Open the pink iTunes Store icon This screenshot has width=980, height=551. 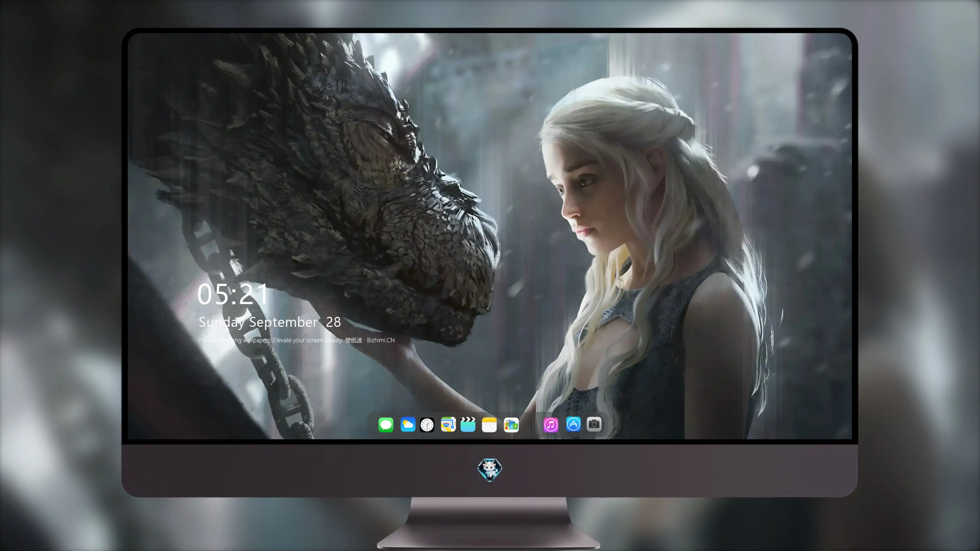coord(551,425)
